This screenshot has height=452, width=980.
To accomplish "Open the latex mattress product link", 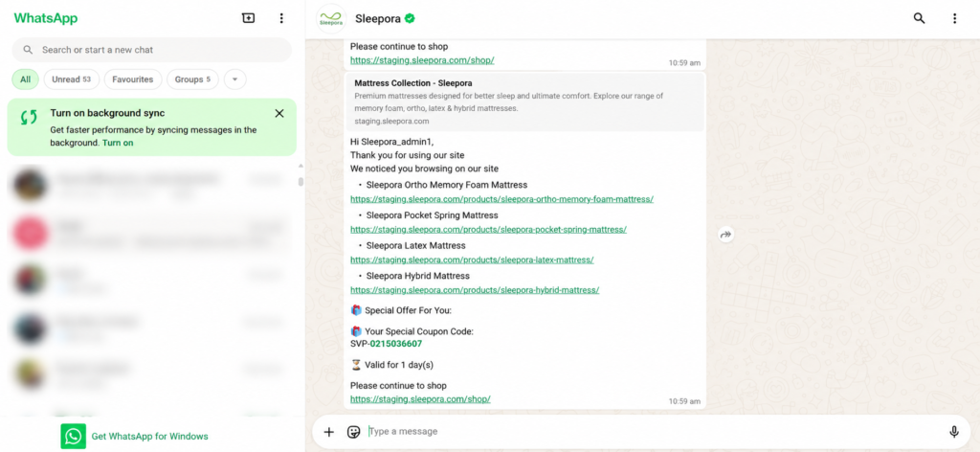I will pyautogui.click(x=472, y=260).
